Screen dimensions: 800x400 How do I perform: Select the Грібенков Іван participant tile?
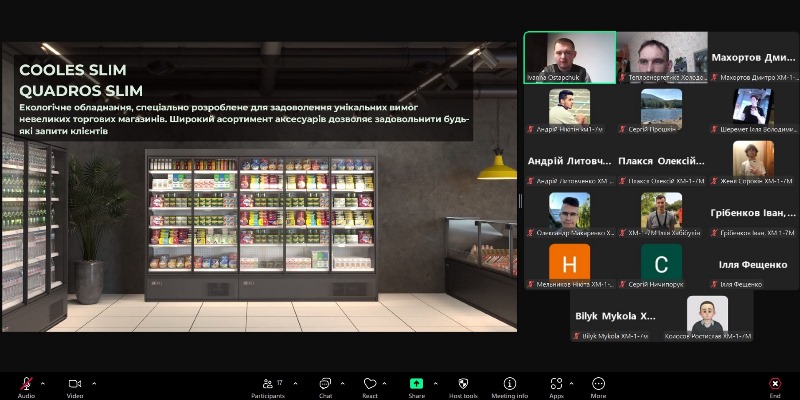click(x=754, y=213)
